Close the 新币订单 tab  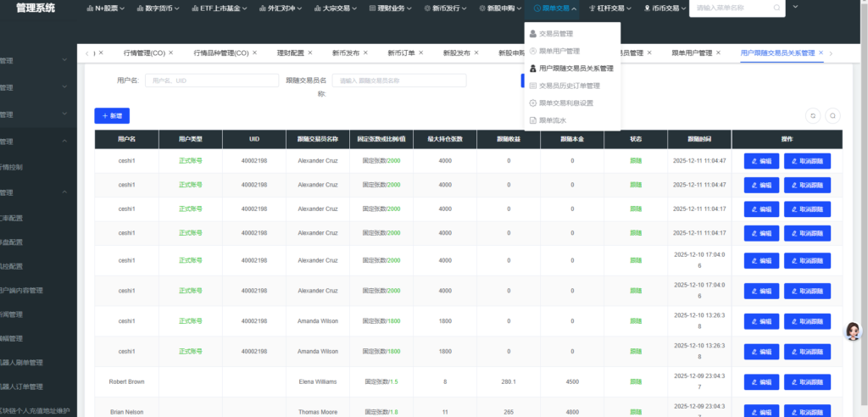pyautogui.click(x=420, y=53)
